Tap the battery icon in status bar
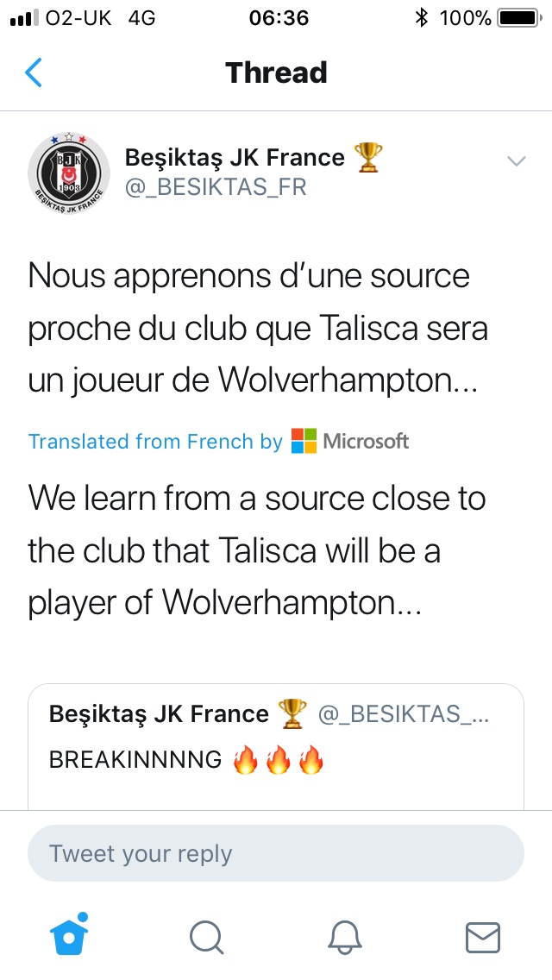This screenshot has width=552, height=980. (519, 18)
